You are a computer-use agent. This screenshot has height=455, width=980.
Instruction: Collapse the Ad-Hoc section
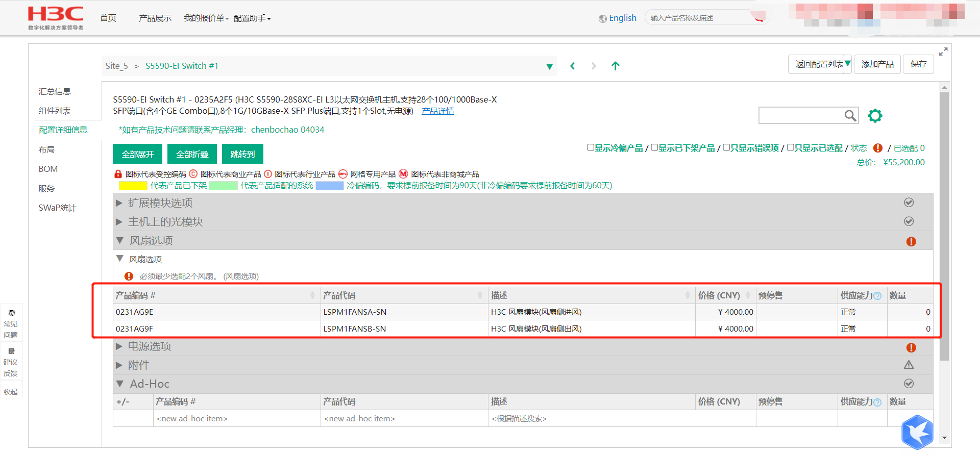(120, 384)
